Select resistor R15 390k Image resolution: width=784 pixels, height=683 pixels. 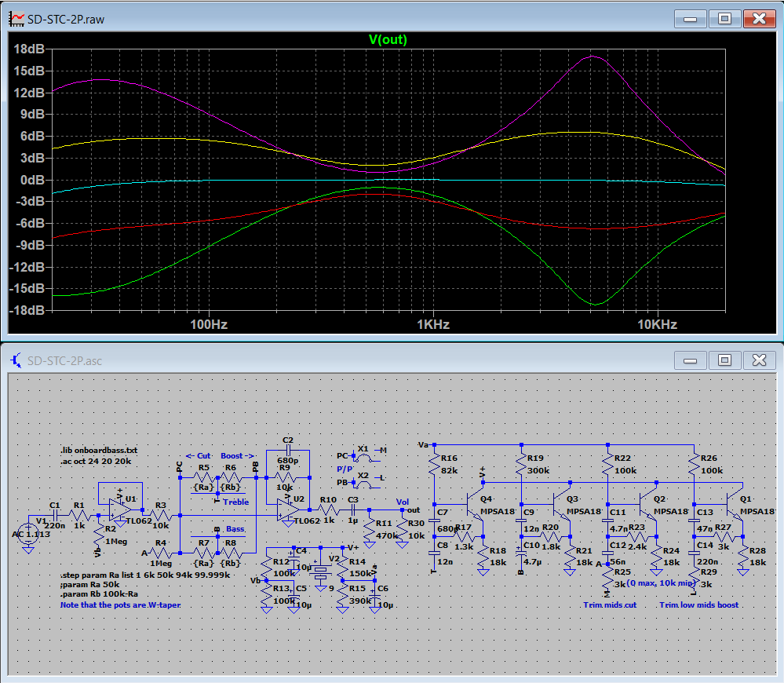click(x=342, y=595)
